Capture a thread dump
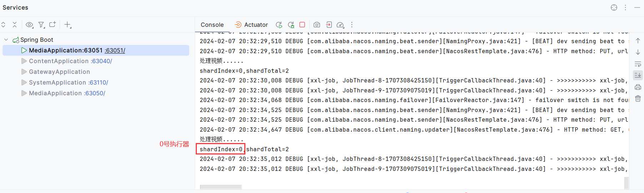Screen dimensions: 644x193 point(317,25)
